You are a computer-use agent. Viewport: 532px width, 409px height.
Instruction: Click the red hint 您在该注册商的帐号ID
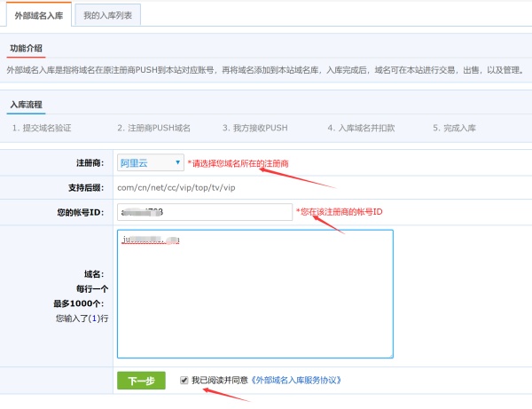[x=340, y=212]
